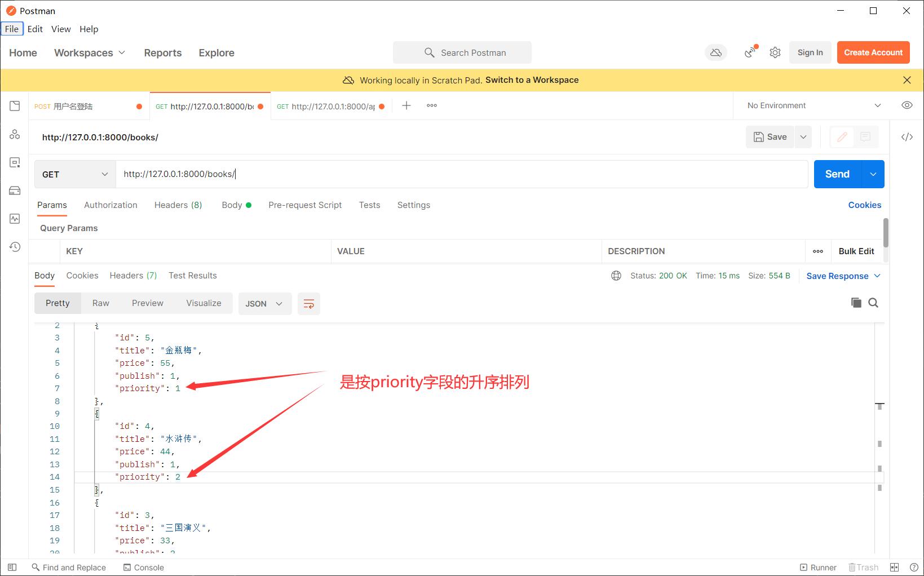Expand the Save options arrow
Image resolution: width=924 pixels, height=576 pixels.
(x=803, y=137)
